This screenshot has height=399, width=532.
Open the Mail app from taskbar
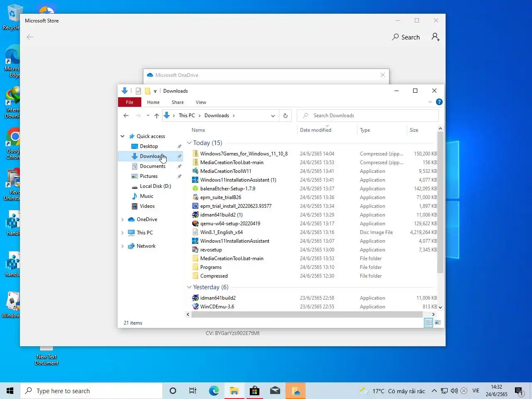coord(275,391)
